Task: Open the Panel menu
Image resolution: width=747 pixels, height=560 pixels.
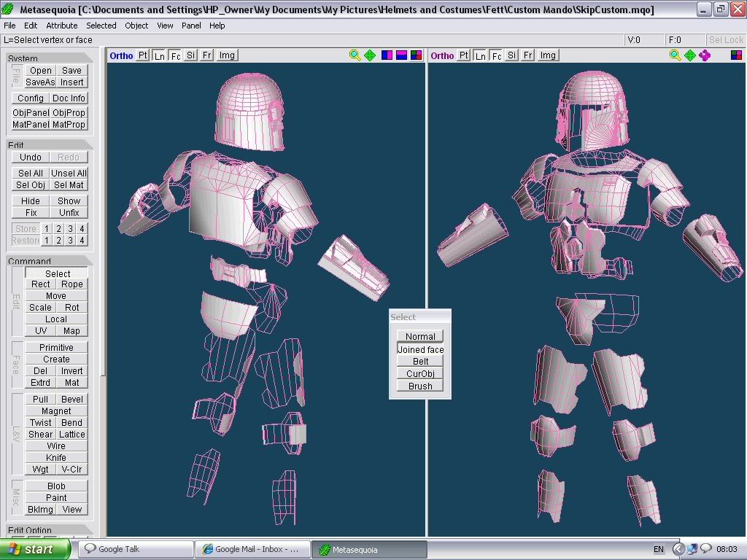Action: (191, 26)
